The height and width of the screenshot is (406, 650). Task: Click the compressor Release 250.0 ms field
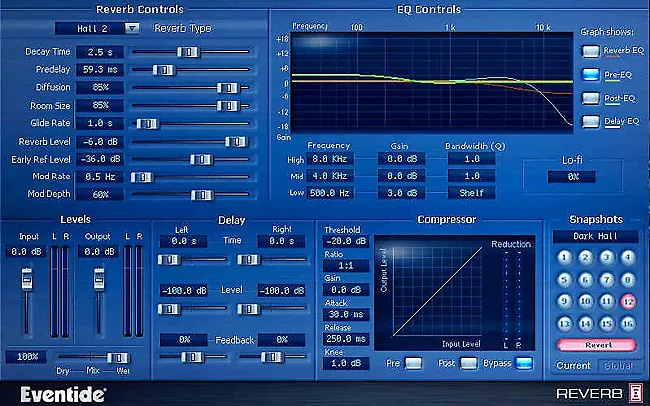tap(346, 339)
